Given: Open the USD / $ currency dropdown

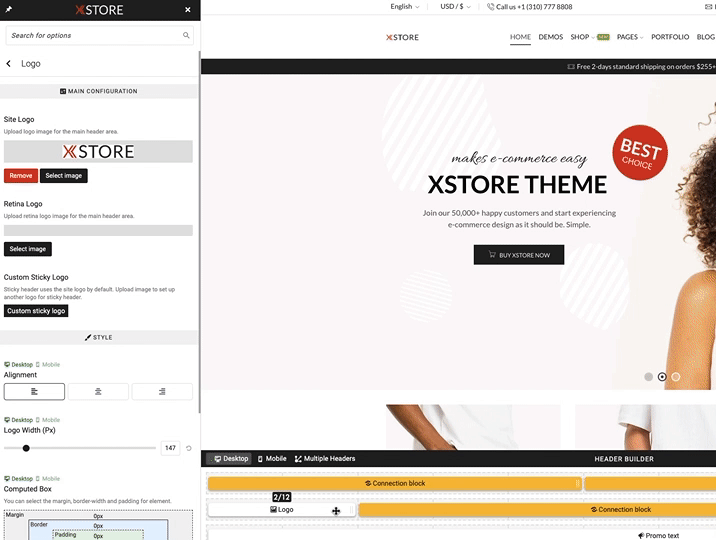Looking at the screenshot, I should click(455, 6).
